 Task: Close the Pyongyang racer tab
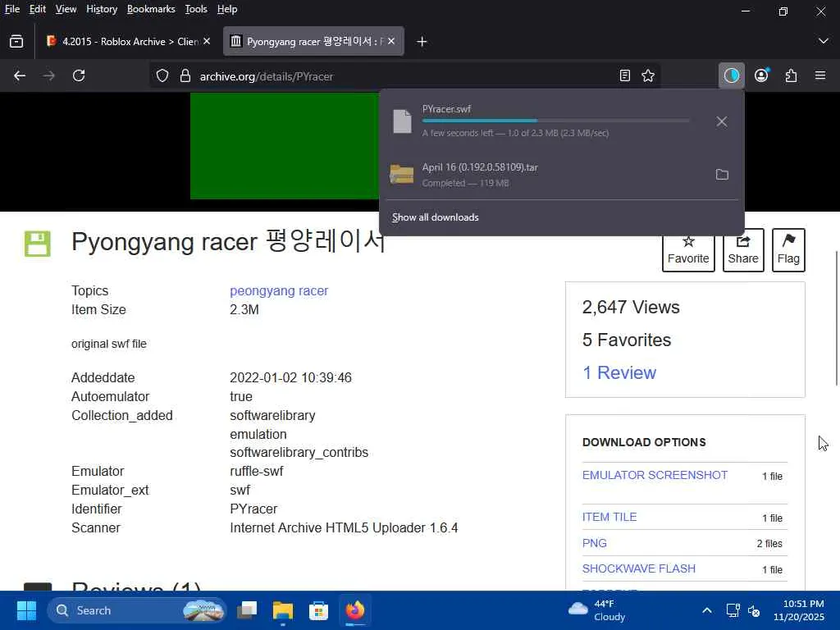click(x=391, y=41)
